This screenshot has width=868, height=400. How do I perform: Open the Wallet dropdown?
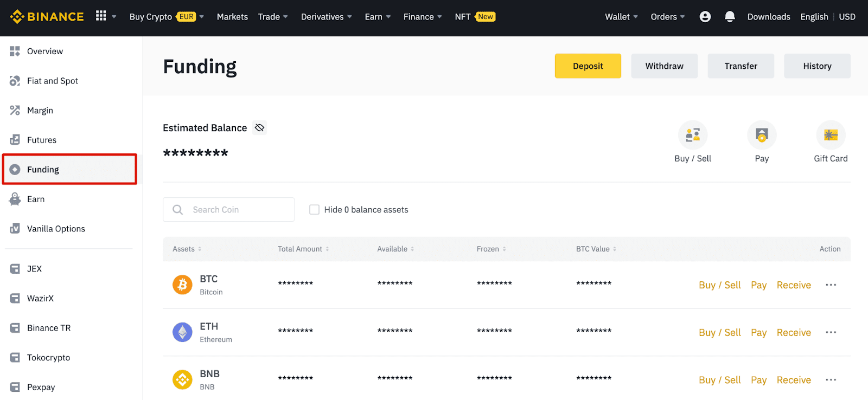(x=621, y=17)
